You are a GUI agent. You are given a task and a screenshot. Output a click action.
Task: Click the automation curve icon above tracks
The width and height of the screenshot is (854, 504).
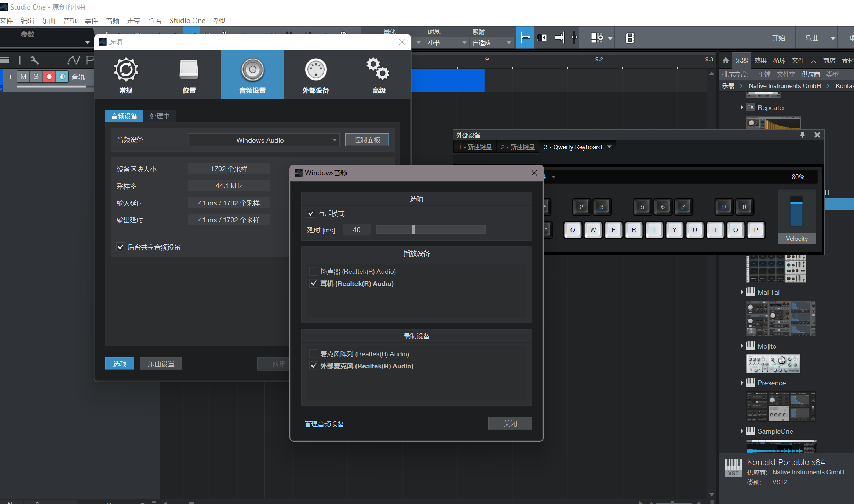click(x=73, y=60)
